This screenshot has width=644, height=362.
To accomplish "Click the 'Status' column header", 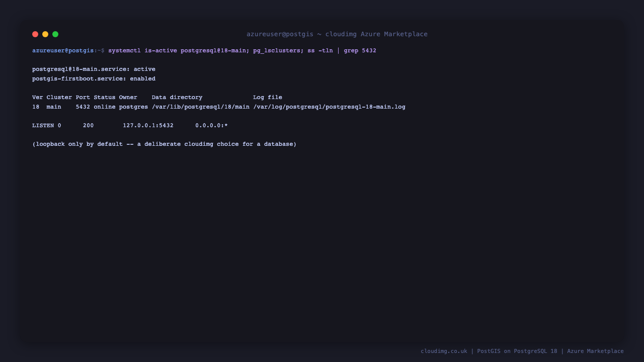I will [x=105, y=98].
